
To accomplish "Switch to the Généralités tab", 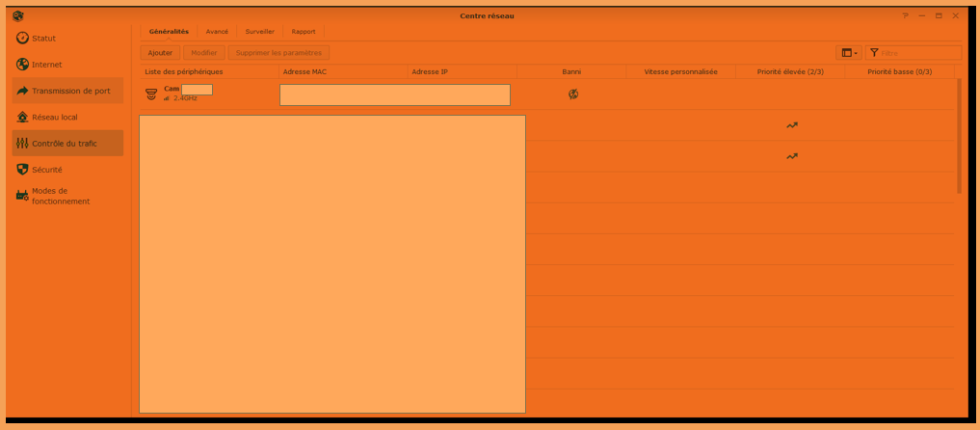I will pyautogui.click(x=169, y=31).
